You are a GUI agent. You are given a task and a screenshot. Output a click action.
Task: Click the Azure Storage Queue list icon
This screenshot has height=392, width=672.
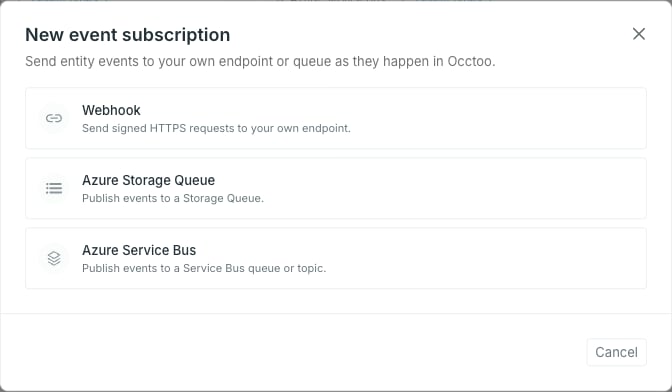click(x=54, y=188)
